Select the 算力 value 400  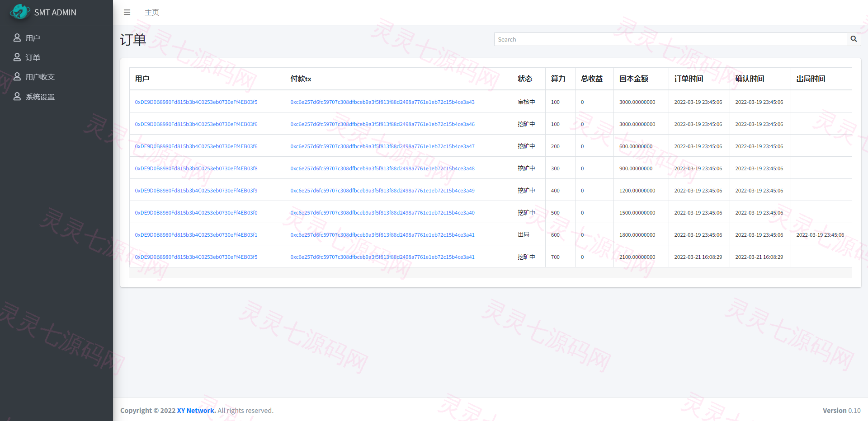click(555, 191)
